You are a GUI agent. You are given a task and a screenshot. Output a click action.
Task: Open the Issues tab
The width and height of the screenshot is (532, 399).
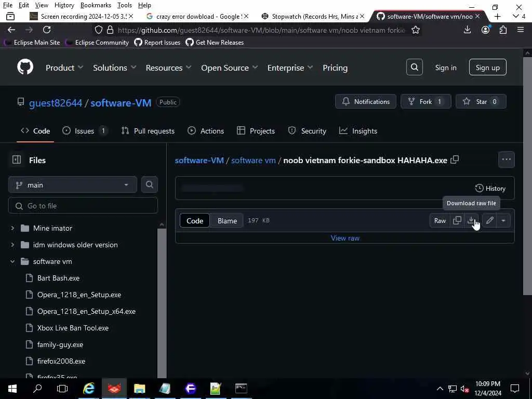click(85, 131)
